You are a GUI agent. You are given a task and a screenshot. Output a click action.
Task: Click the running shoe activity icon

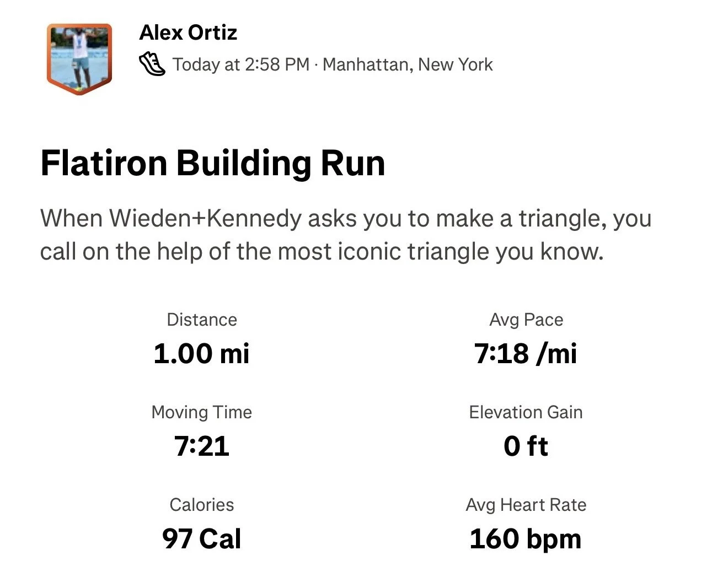(x=152, y=64)
